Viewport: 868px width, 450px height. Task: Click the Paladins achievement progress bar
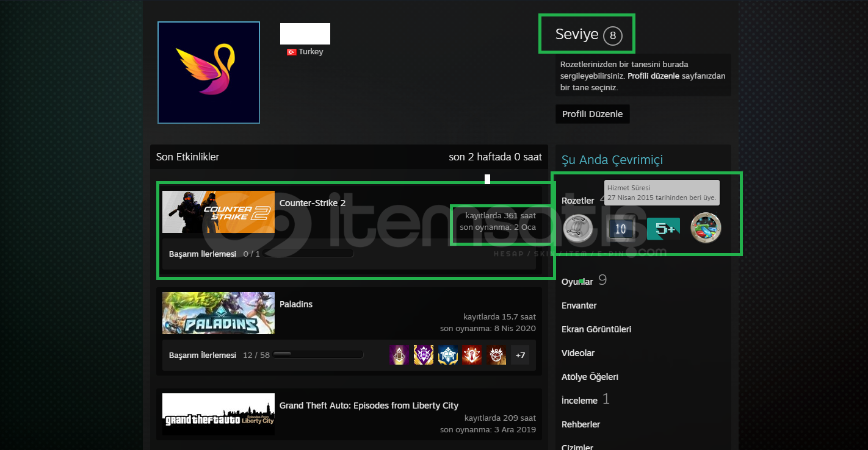click(318, 355)
